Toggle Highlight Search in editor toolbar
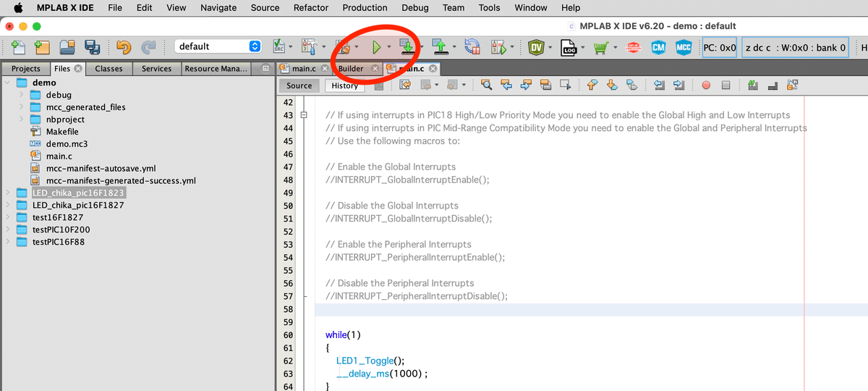 coord(545,85)
